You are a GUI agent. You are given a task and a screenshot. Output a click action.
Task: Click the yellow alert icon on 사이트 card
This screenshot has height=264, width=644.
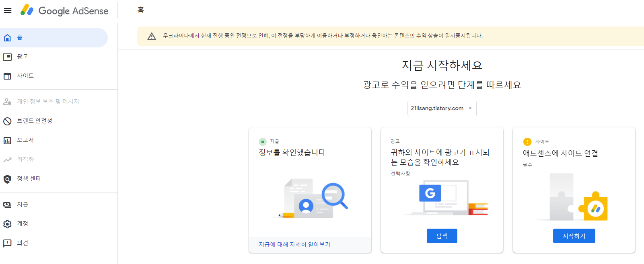[527, 142]
